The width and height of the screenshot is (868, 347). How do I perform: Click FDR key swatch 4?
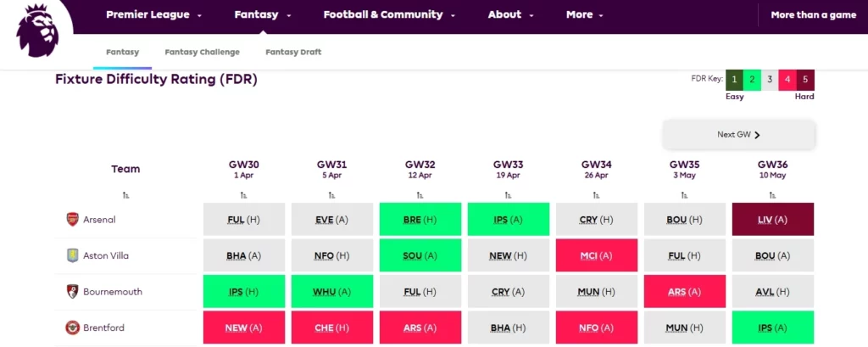[787, 80]
